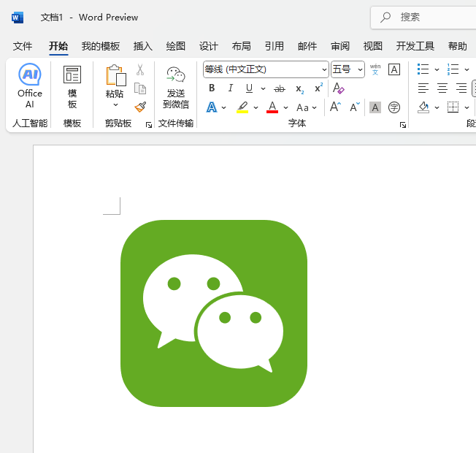The image size is (476, 453).
Task: Toggle bold formatting
Action: (x=212, y=88)
